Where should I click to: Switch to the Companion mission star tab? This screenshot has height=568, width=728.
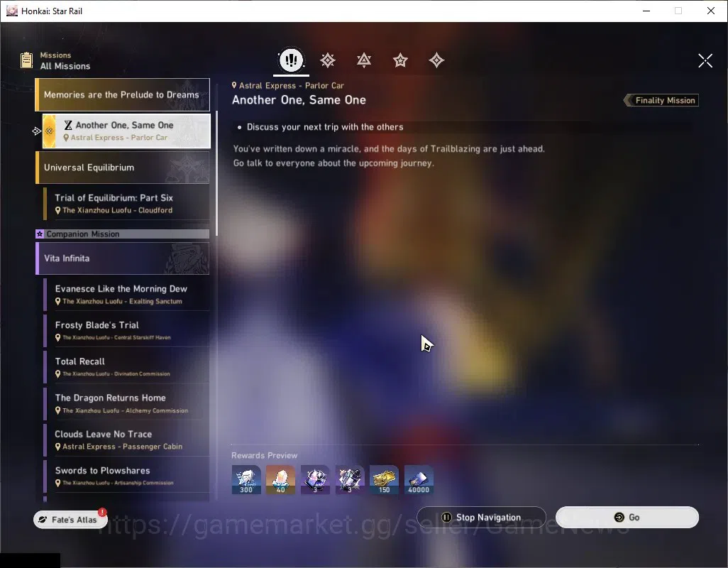(400, 60)
